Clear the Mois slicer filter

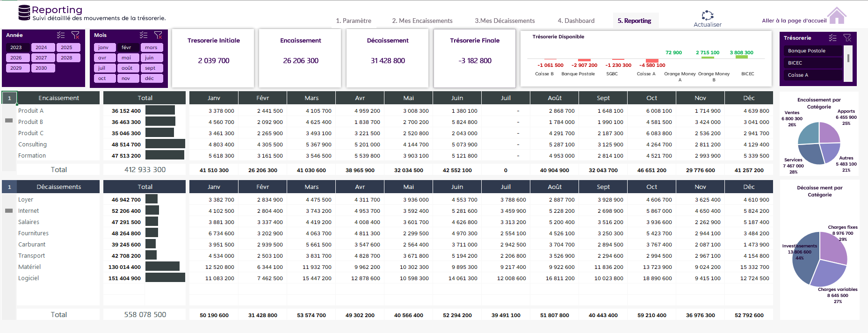pos(158,35)
